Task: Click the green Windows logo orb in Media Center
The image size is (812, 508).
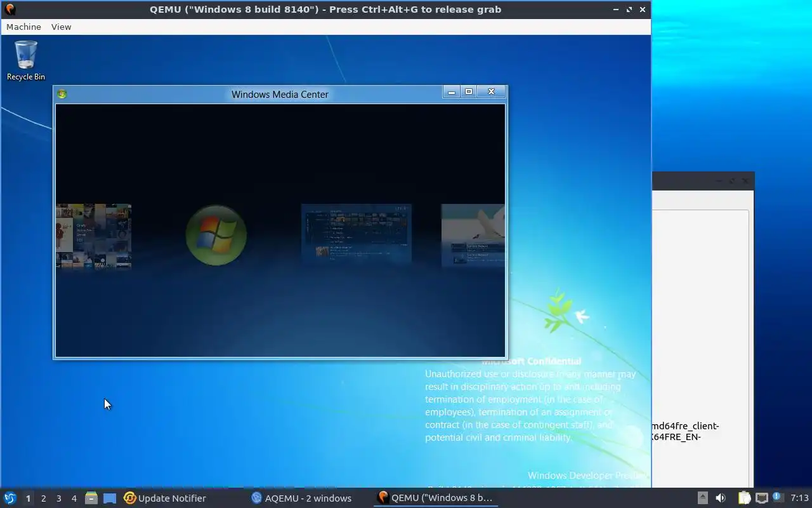Action: coord(216,235)
